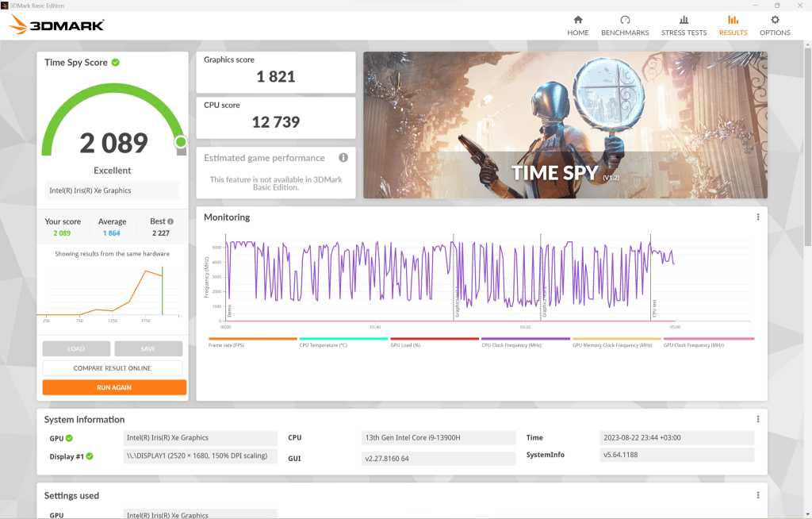Viewport: 812px width, 519px height.
Task: Select the Results tab
Action: click(733, 26)
